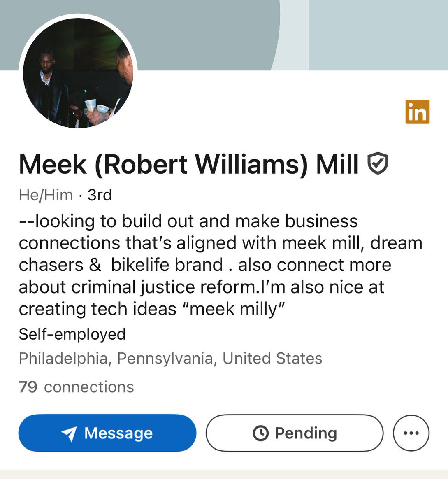Click the verification shield icon beside the name

(378, 163)
